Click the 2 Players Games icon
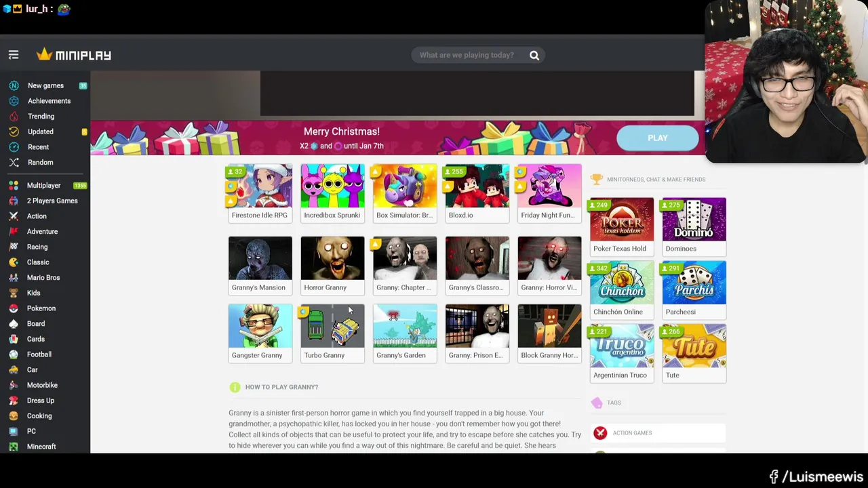This screenshot has width=868, height=488. point(14,201)
